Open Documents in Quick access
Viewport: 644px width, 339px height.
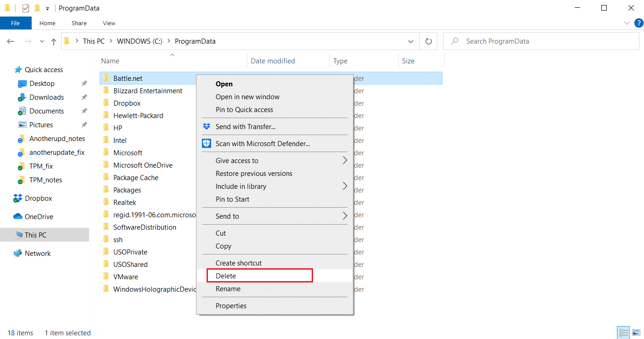point(47,111)
